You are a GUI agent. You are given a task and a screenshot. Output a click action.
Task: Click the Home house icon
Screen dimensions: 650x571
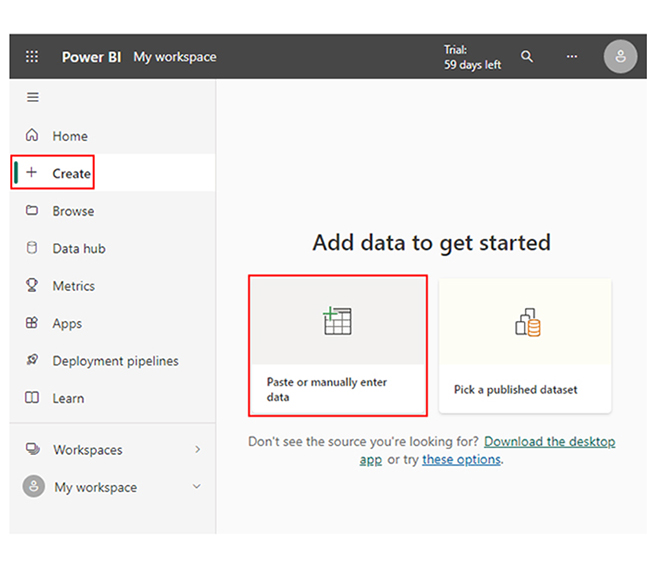click(x=32, y=135)
